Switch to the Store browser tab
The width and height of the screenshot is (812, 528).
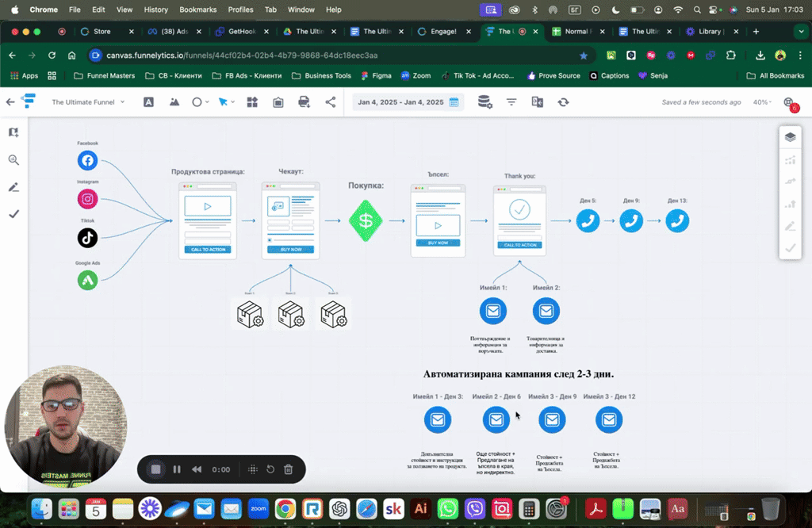107,32
